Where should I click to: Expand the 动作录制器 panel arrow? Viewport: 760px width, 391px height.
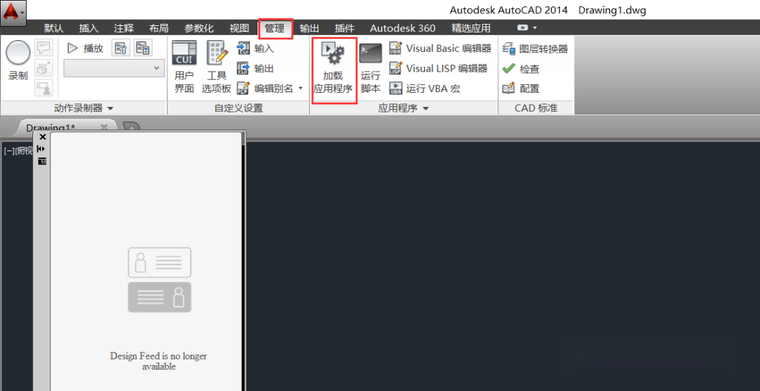click(x=111, y=109)
